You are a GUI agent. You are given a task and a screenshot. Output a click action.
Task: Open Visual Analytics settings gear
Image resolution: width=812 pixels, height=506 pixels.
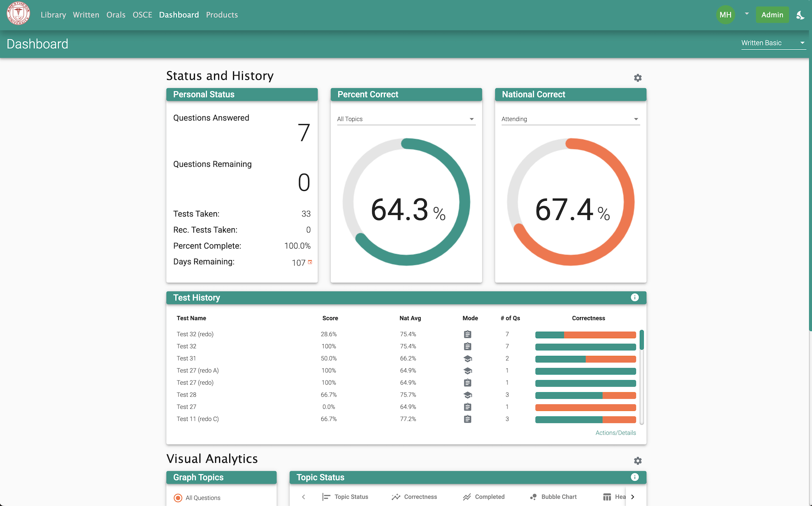point(638,461)
